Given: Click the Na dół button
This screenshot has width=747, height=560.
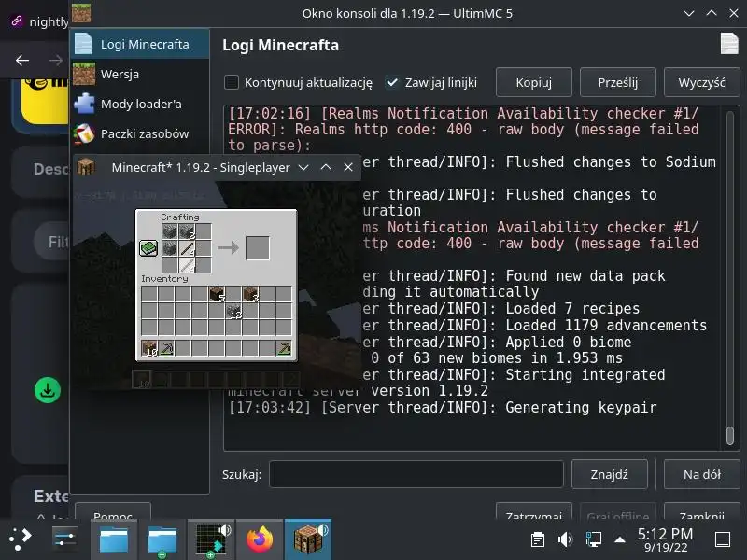Looking at the screenshot, I should 702,474.
